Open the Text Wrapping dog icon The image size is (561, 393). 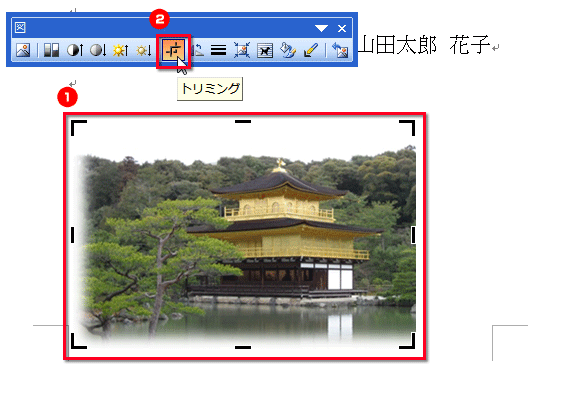(x=265, y=50)
